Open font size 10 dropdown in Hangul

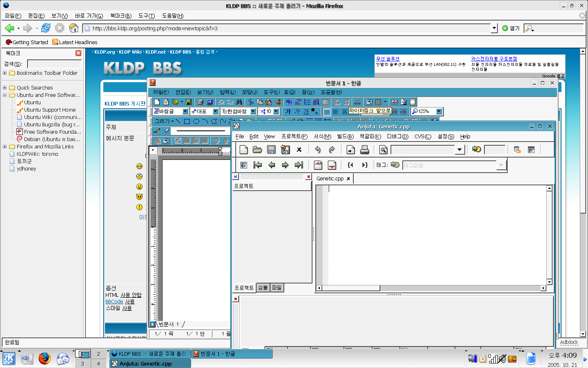[x=276, y=111]
